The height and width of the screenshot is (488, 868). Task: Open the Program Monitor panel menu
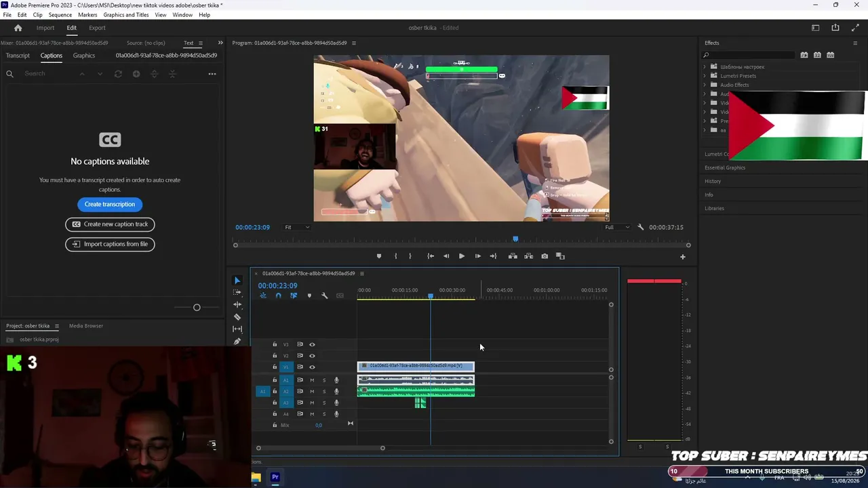(353, 43)
